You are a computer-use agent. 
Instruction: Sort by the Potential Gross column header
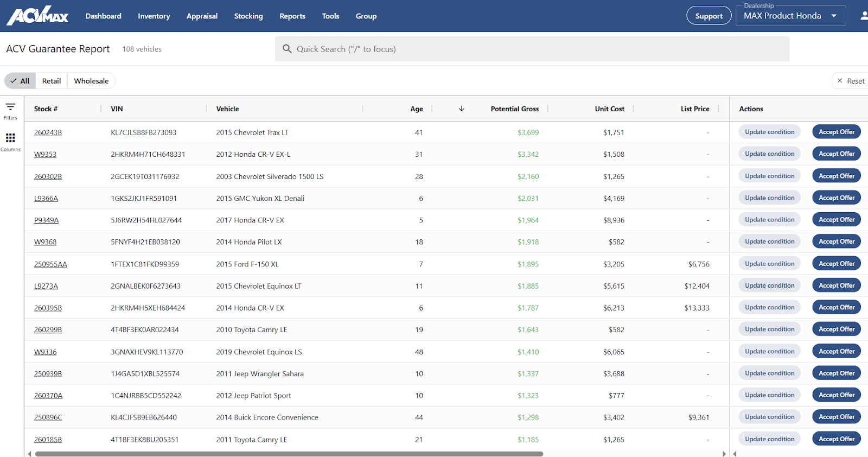click(515, 109)
